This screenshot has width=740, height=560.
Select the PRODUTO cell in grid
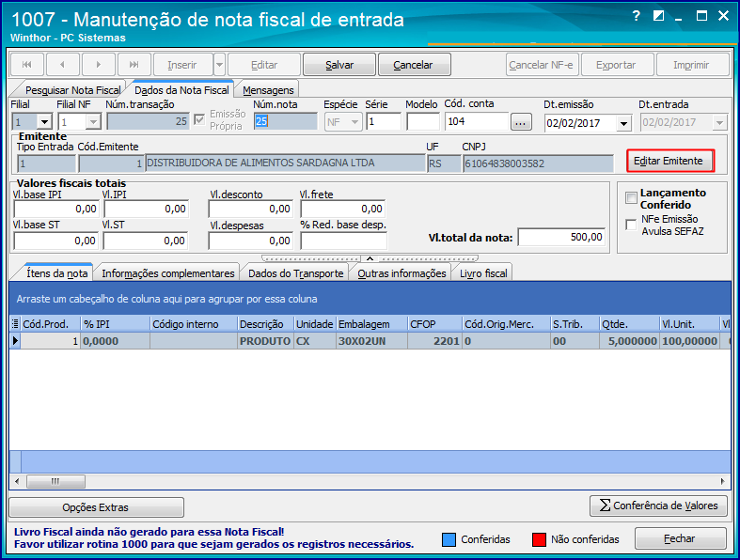coord(265,341)
